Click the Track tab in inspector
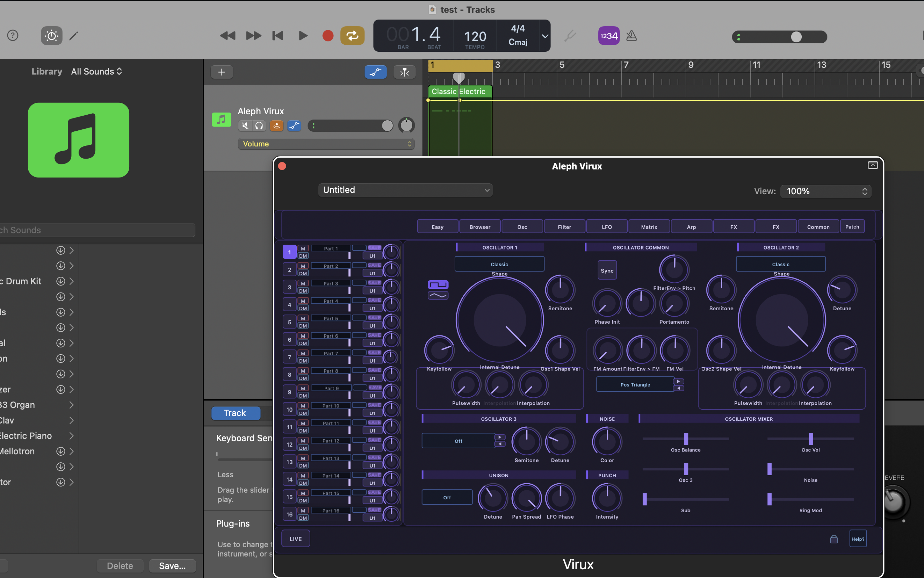The height and width of the screenshot is (578, 924). click(235, 413)
